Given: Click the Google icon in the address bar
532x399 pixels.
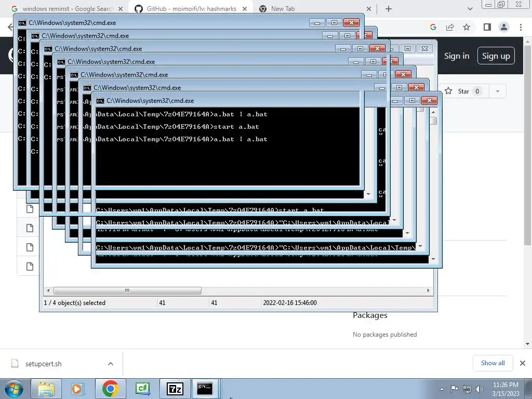Looking at the screenshot, I should pos(433,27).
